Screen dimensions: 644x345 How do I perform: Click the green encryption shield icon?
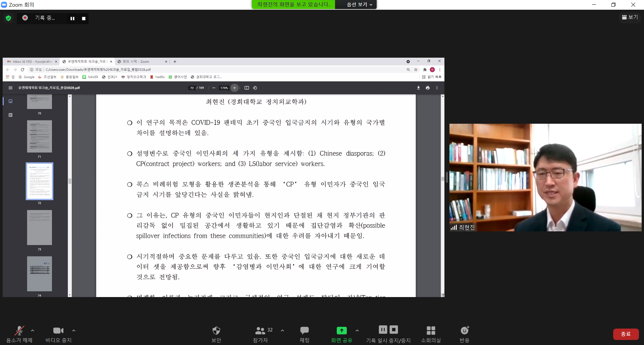[x=8, y=18]
